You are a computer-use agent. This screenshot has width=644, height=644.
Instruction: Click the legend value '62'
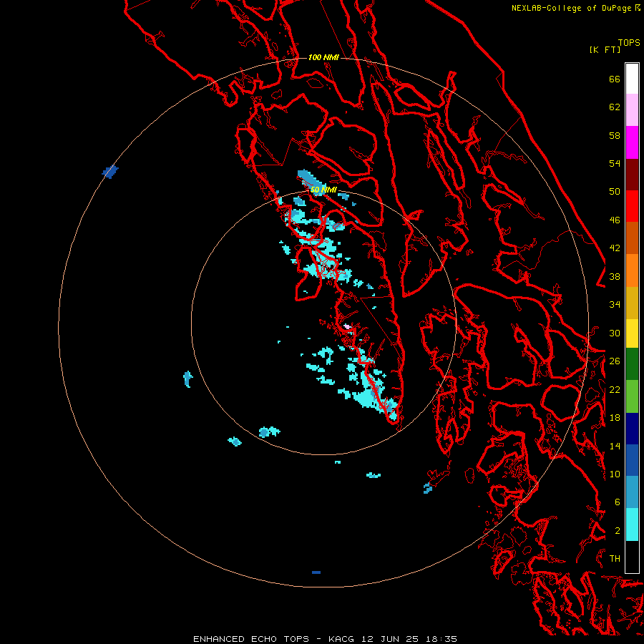point(615,107)
